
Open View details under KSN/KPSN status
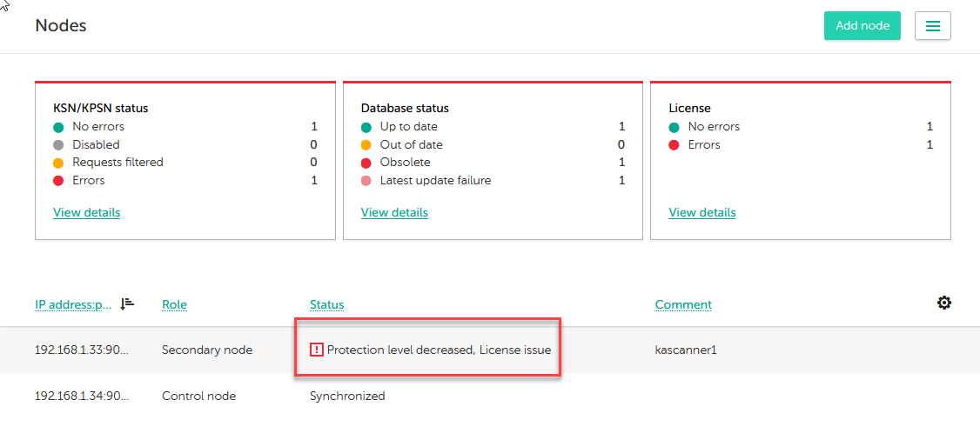[86, 212]
